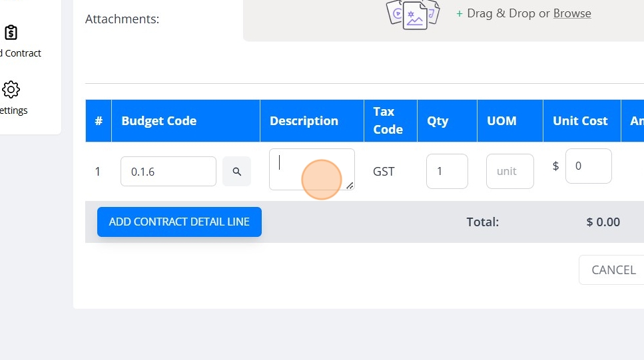Image resolution: width=644 pixels, height=360 pixels.
Task: Click the Tax Code column header
Action: [388, 120]
